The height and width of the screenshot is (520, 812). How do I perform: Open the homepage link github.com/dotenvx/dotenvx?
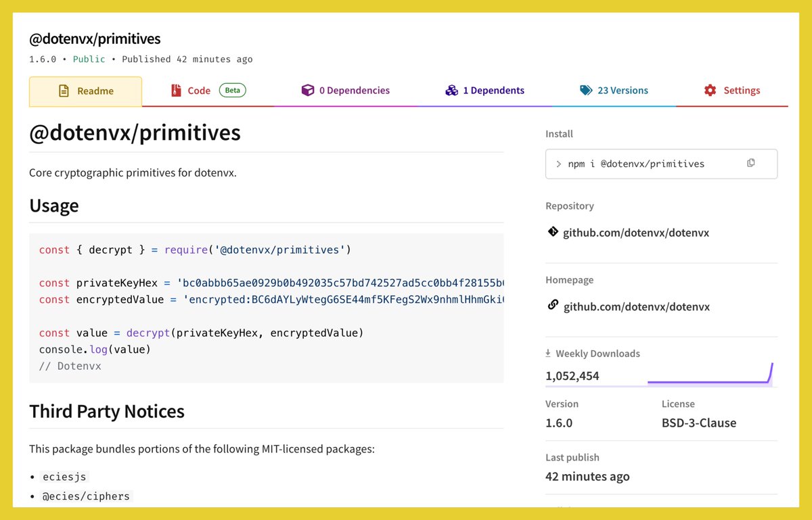(x=636, y=306)
